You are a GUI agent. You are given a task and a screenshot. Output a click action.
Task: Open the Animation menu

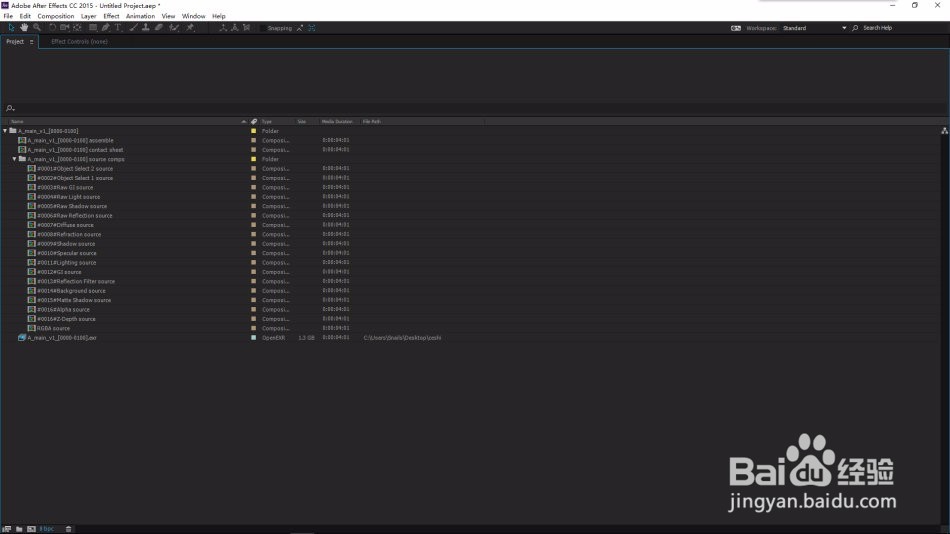pos(141,16)
